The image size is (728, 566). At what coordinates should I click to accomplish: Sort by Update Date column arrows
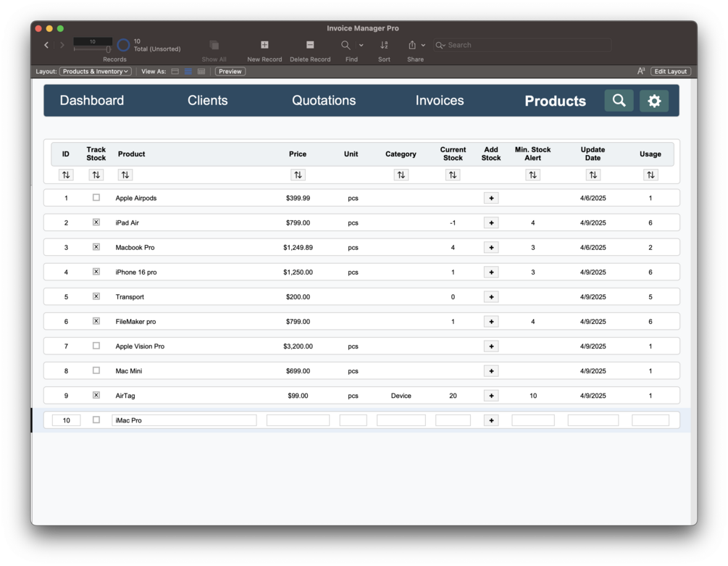click(x=593, y=175)
